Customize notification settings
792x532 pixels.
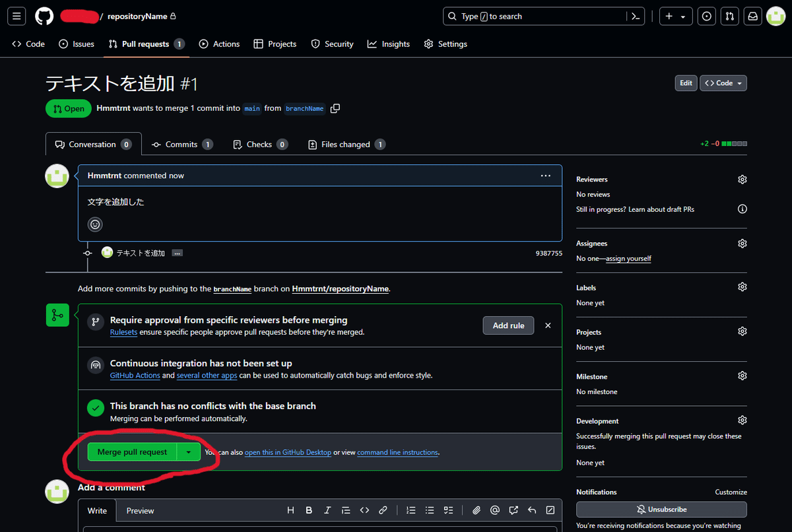[731, 492]
